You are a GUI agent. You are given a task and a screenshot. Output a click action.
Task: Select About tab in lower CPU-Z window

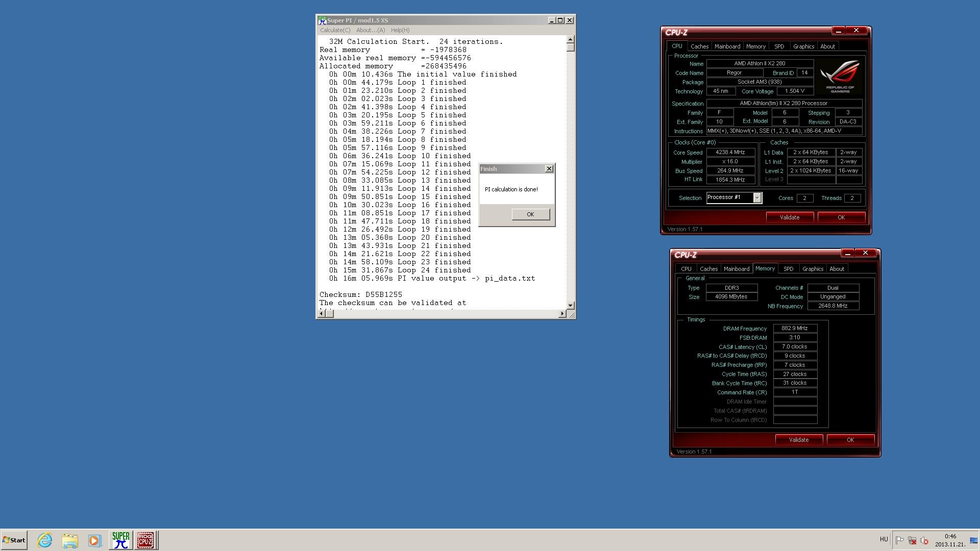tap(837, 269)
